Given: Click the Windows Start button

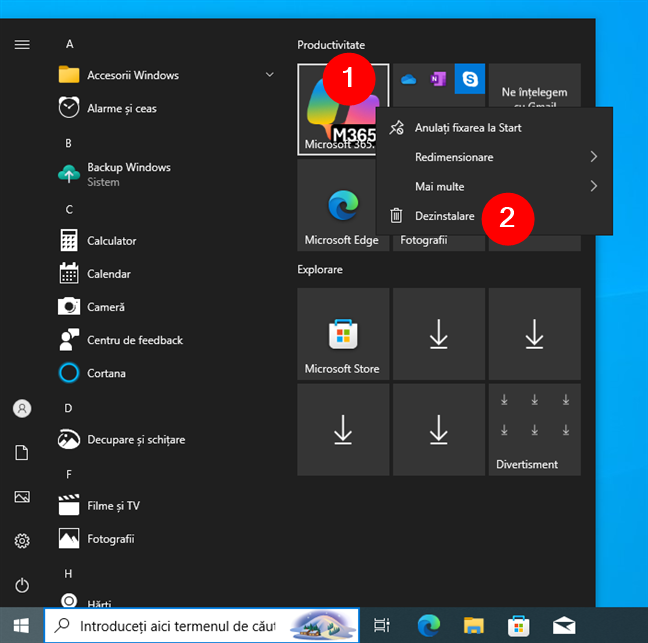Looking at the screenshot, I should pos(21,625).
